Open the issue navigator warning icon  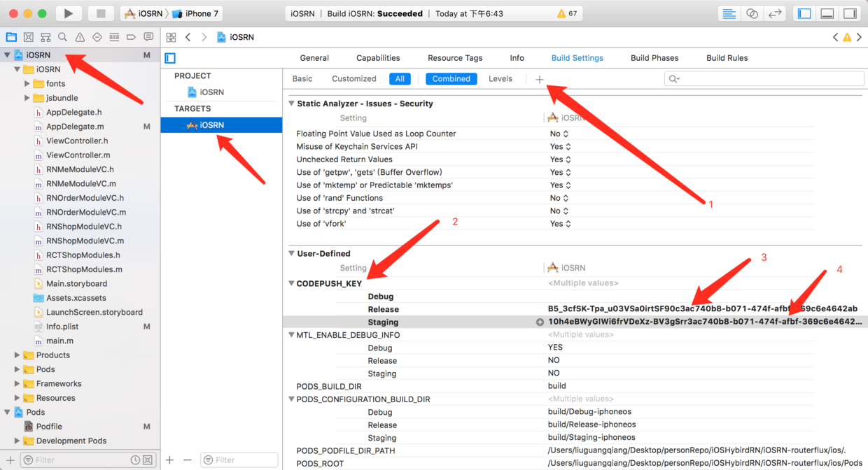click(80, 37)
